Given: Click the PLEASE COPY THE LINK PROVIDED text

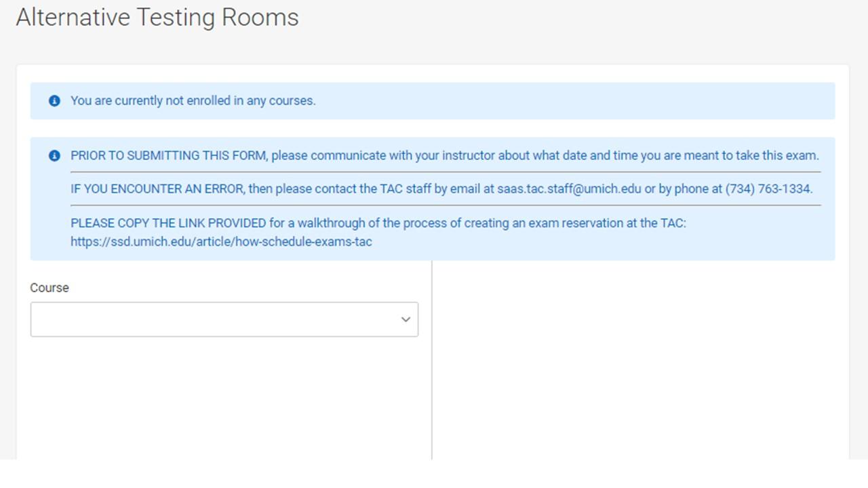Looking at the screenshot, I should click(x=168, y=223).
